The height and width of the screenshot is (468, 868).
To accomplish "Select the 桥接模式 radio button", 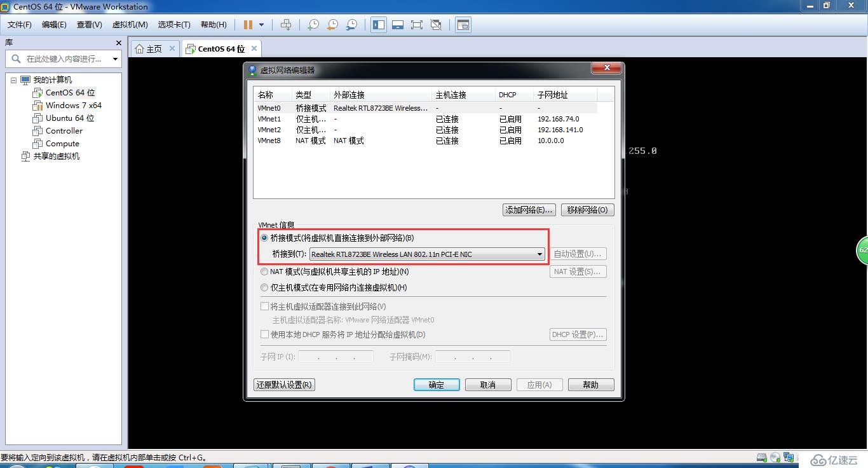I will click(264, 238).
